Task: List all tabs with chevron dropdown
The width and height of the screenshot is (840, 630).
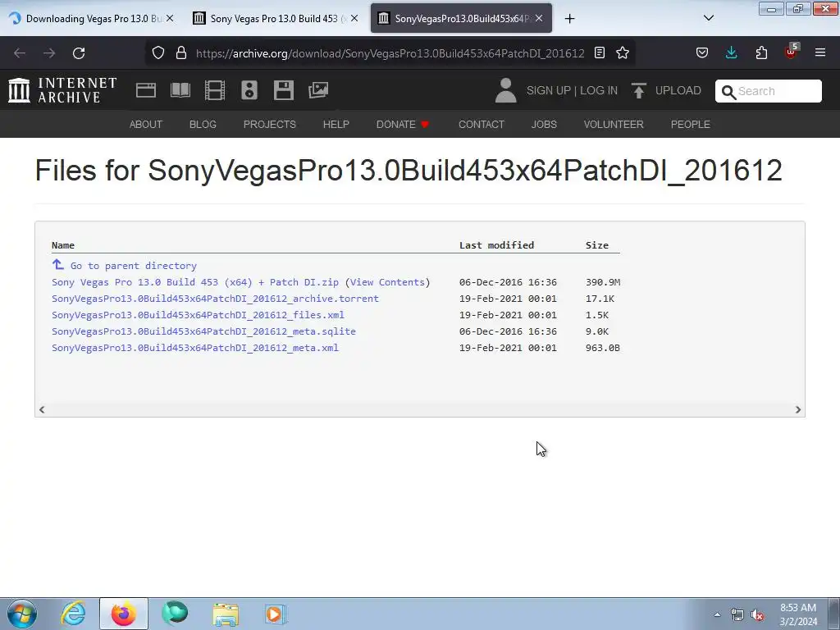Action: click(708, 18)
